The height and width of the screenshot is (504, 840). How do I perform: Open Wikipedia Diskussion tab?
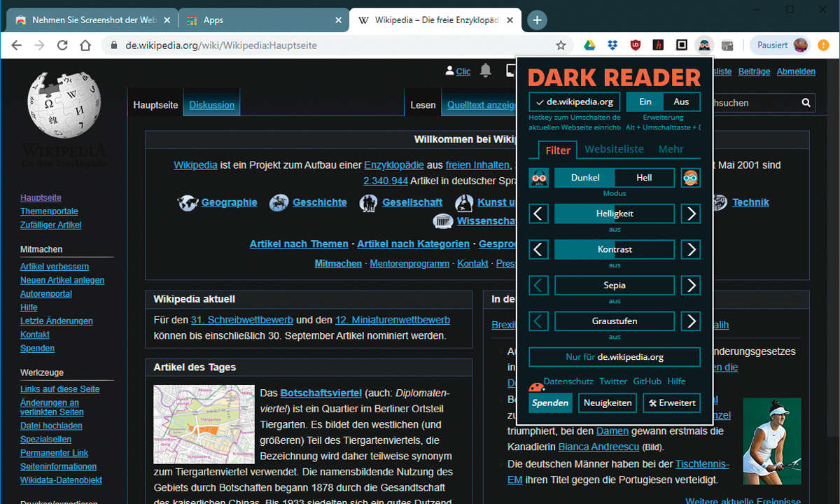[211, 105]
